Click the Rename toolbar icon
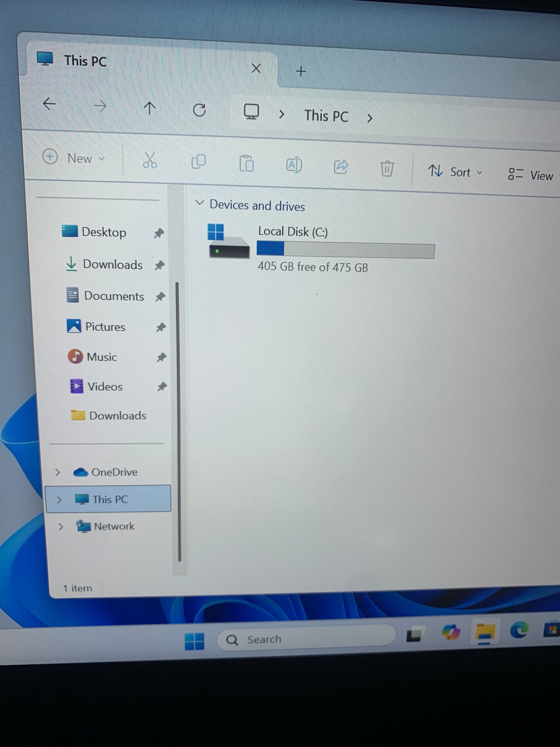 pos(294,165)
